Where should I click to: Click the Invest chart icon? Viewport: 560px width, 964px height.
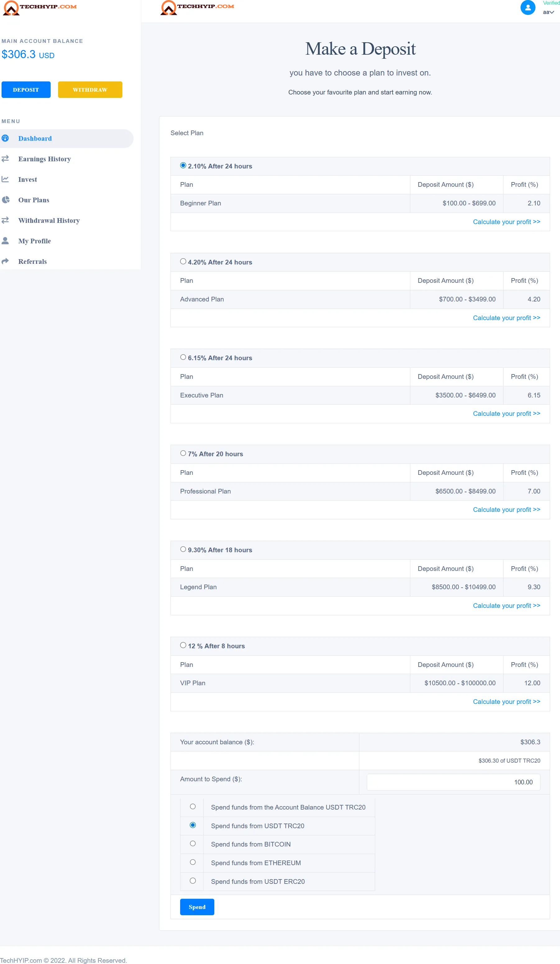[5, 179]
